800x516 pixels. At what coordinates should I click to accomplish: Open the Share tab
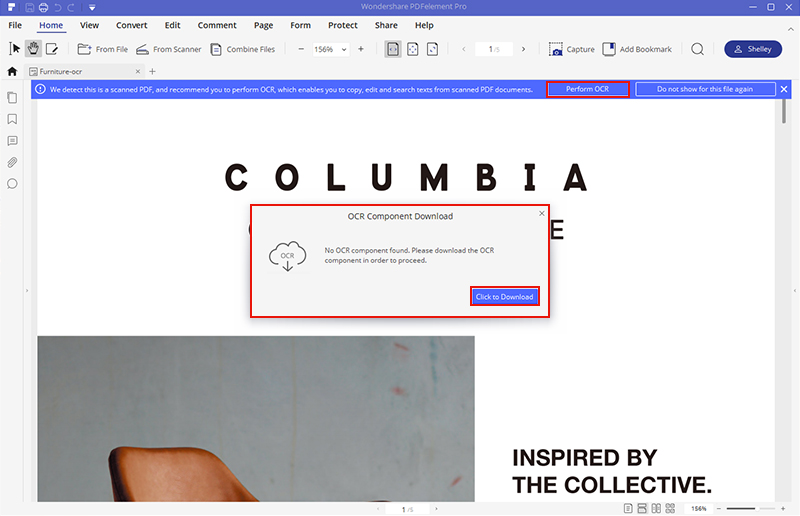(x=386, y=25)
